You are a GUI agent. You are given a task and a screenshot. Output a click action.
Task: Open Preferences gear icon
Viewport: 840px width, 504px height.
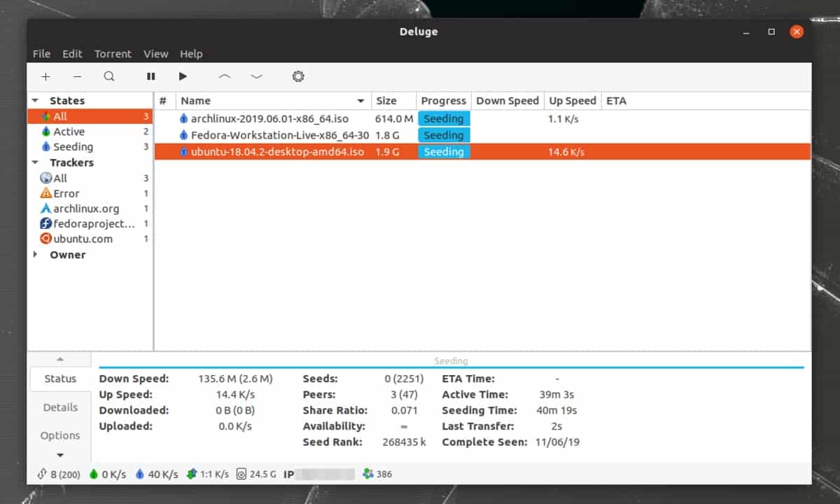(298, 76)
